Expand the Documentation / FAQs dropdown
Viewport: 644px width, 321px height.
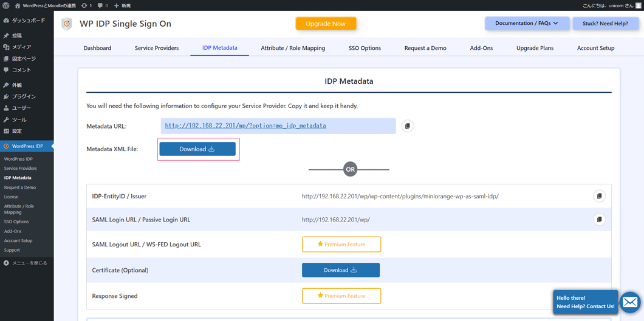pos(527,24)
